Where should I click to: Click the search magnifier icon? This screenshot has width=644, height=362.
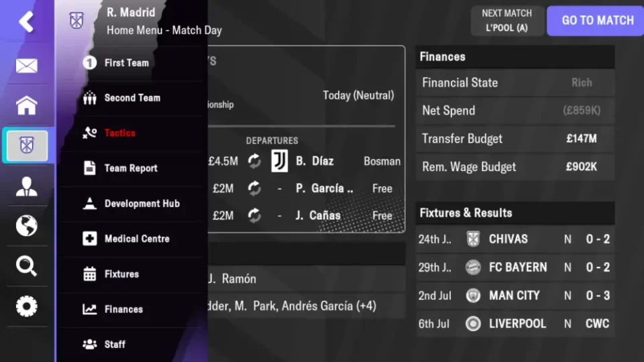[x=27, y=266]
